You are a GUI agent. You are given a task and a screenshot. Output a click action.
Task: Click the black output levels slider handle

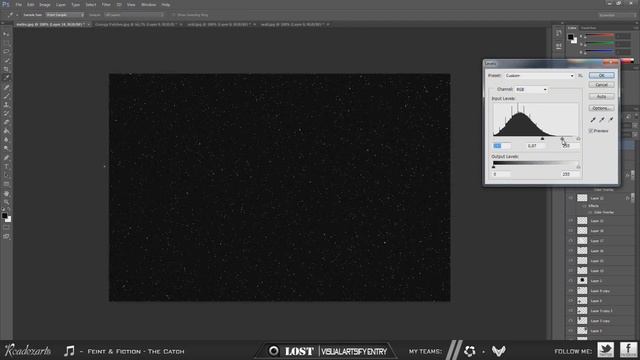coord(493,167)
